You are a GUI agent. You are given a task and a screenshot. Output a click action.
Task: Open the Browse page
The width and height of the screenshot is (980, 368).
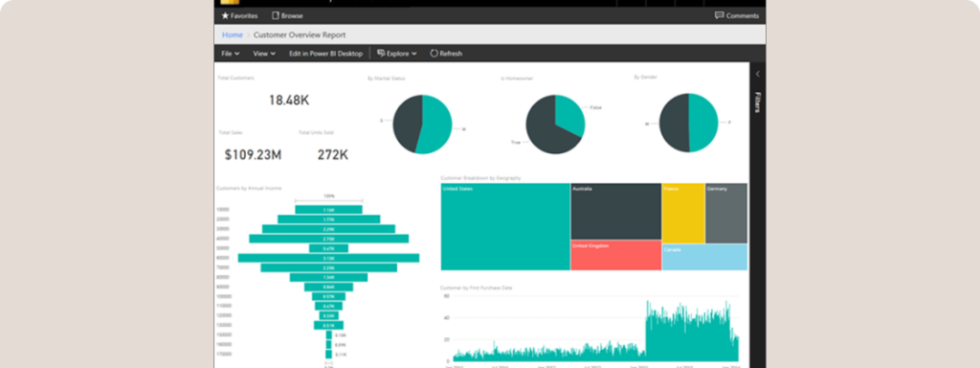pyautogui.click(x=287, y=15)
